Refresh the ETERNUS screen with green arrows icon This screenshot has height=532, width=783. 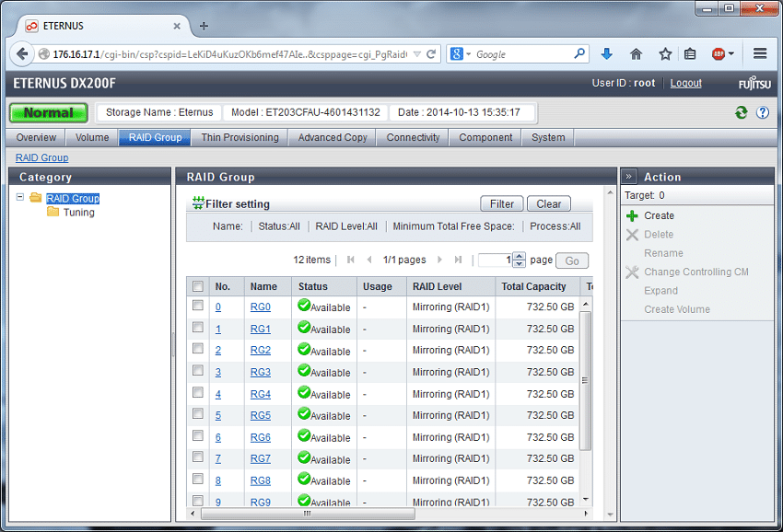[x=741, y=113]
